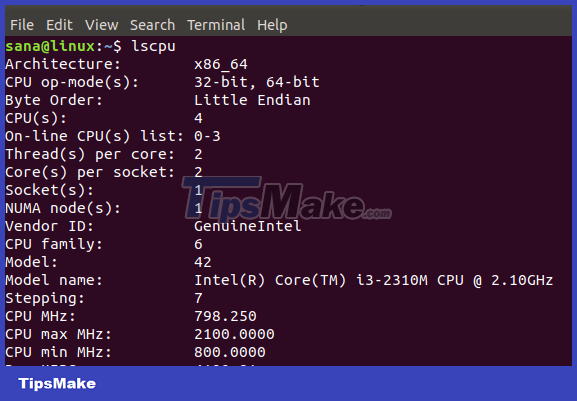Click the '800.0000' value
Image resolution: width=577 pixels, height=401 pixels.
click(x=230, y=352)
